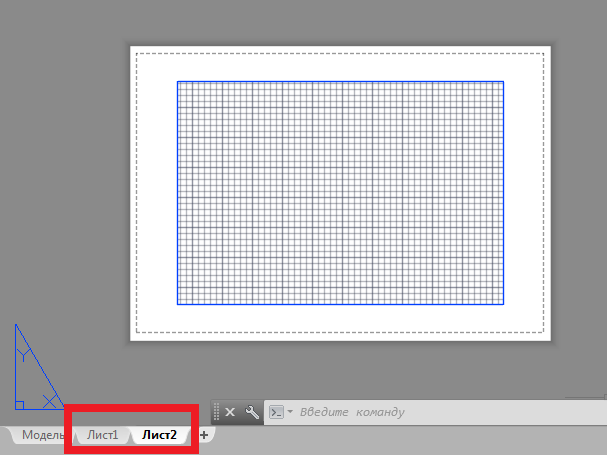607x455 pixels.
Task: Add a new layout with the plus button
Action: [x=204, y=435]
